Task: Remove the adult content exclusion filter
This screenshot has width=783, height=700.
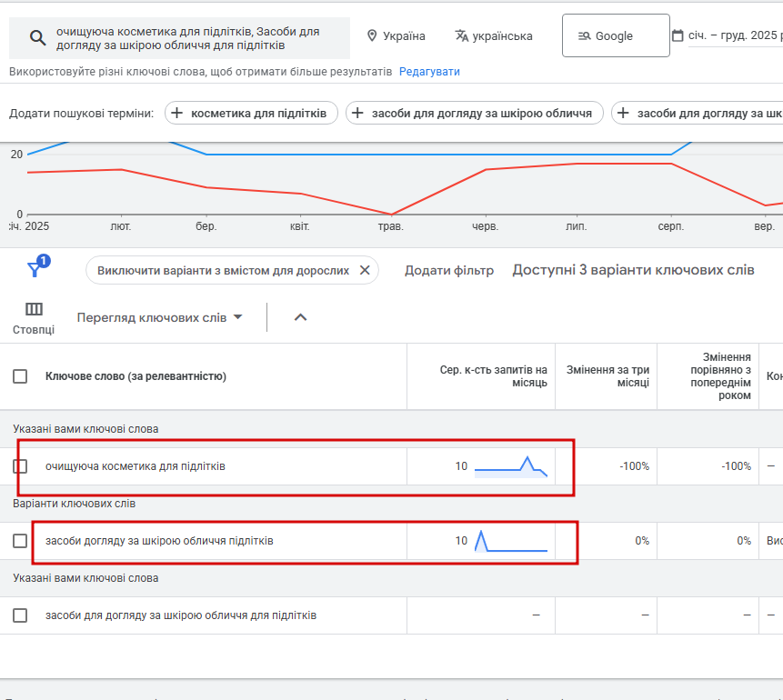Action: 365,270
